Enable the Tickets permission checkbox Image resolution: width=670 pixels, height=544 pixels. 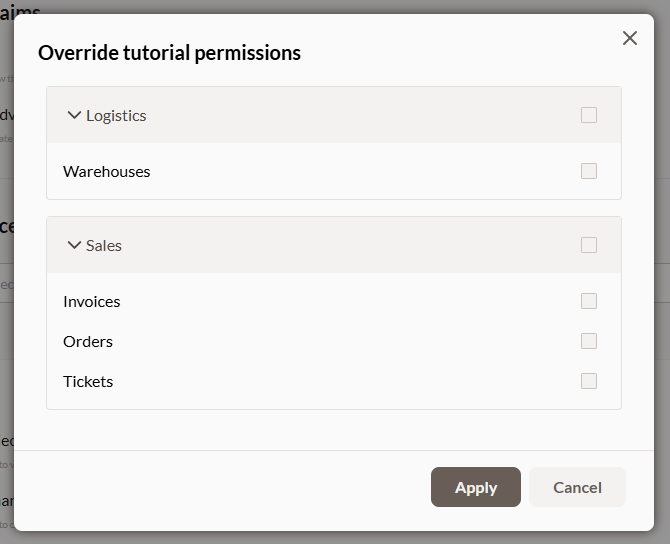click(589, 381)
